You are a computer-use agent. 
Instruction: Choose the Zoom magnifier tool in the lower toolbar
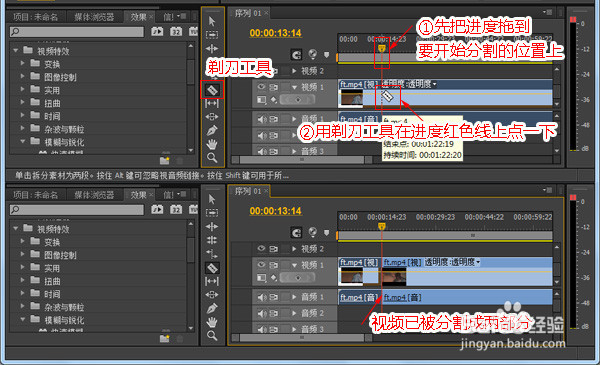point(212,336)
